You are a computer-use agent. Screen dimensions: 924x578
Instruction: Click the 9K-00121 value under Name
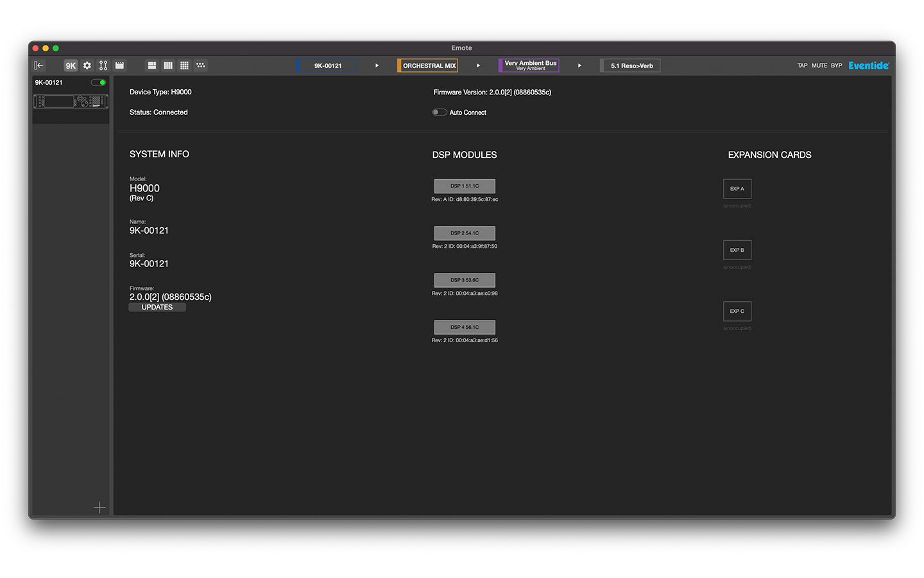click(149, 231)
